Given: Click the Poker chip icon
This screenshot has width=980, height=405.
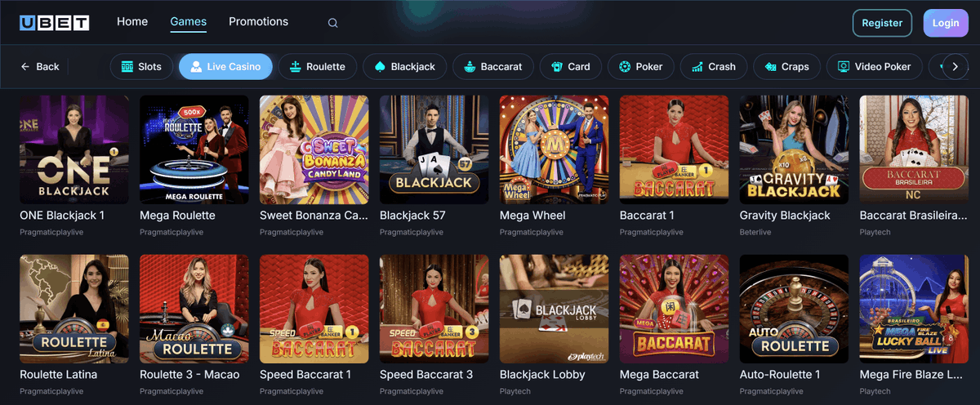Looking at the screenshot, I should tap(625, 67).
